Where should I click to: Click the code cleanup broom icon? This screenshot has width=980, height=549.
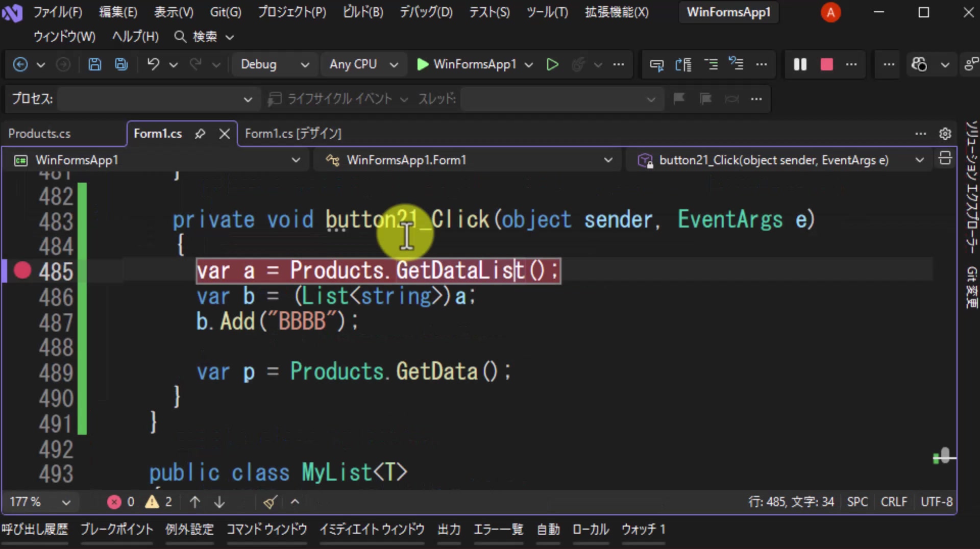click(x=271, y=502)
